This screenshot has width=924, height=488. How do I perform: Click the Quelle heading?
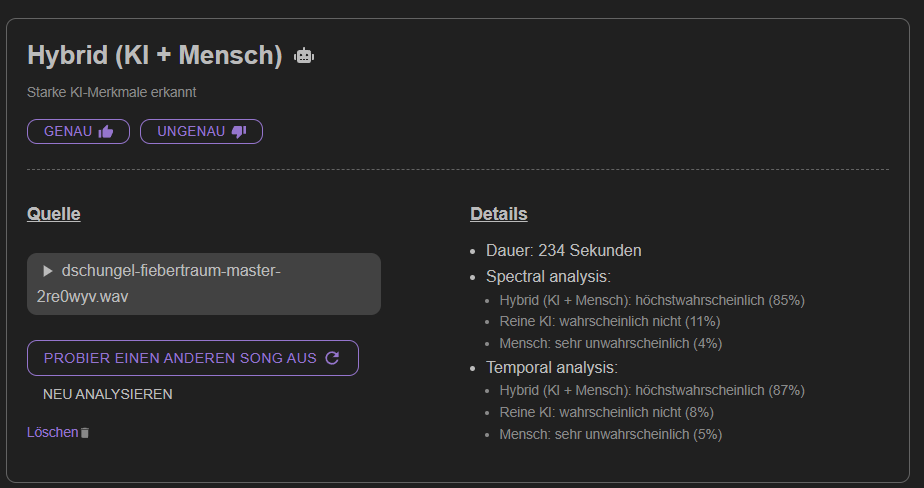54,214
